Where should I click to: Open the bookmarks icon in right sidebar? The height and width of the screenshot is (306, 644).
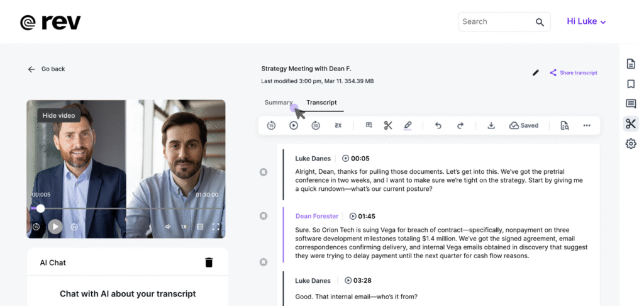(x=631, y=84)
